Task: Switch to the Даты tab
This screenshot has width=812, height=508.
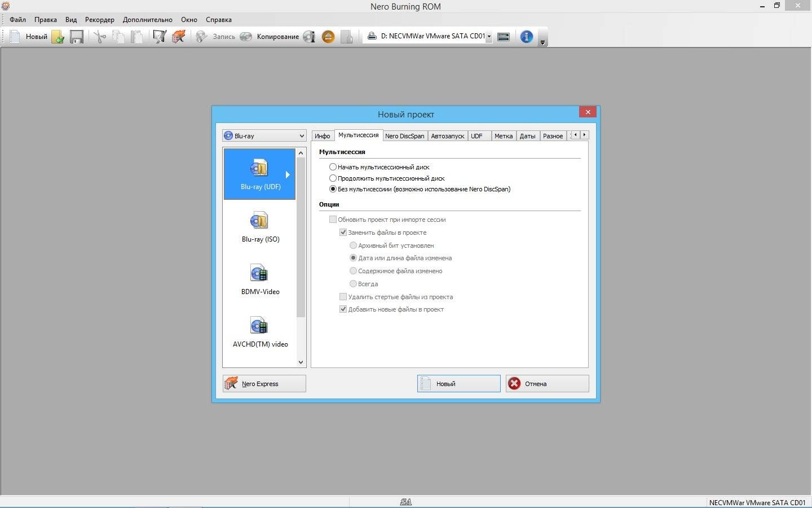Action: pos(527,136)
